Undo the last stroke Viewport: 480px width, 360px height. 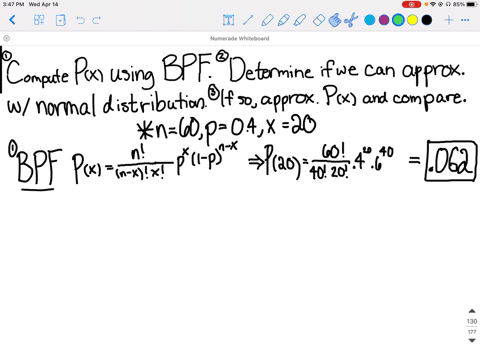80,20
